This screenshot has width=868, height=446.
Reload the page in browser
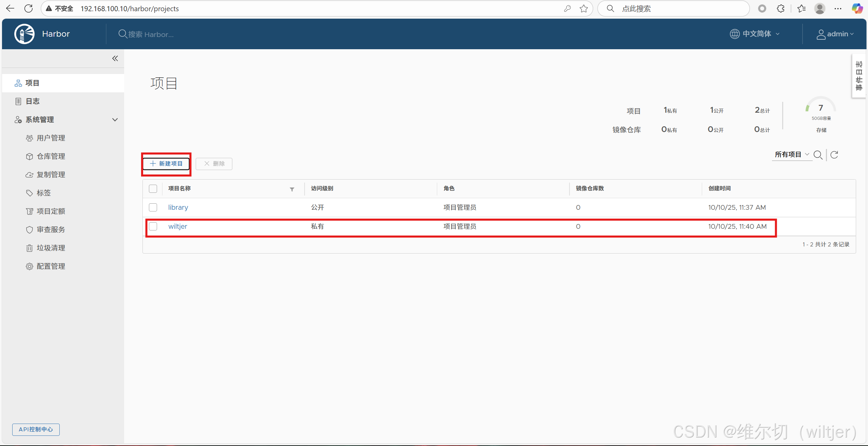28,8
